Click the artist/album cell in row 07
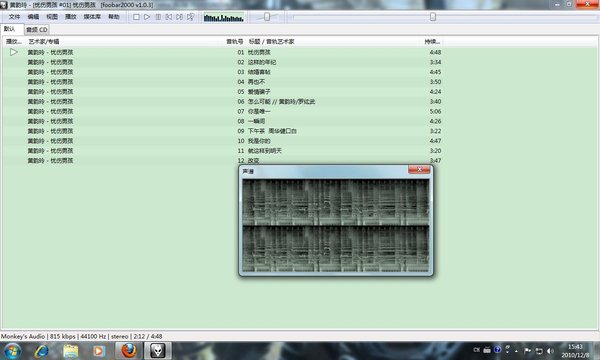Image resolution: width=600 pixels, height=360 pixels. point(50,111)
